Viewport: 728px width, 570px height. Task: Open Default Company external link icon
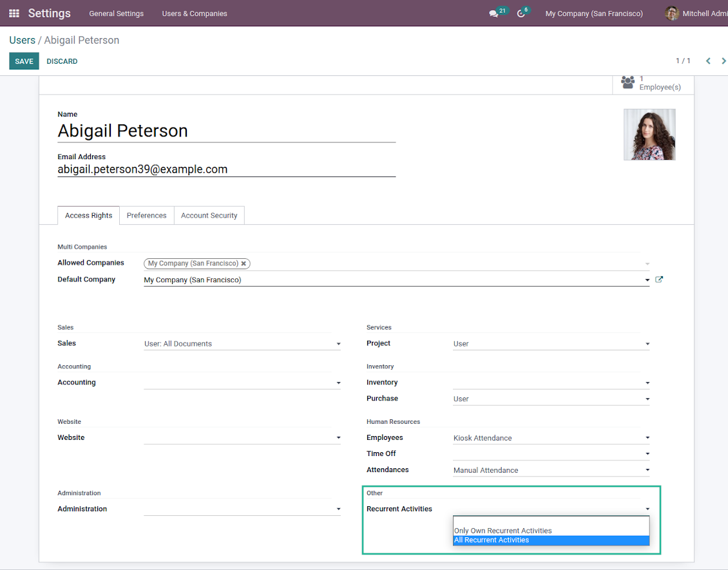[659, 280]
